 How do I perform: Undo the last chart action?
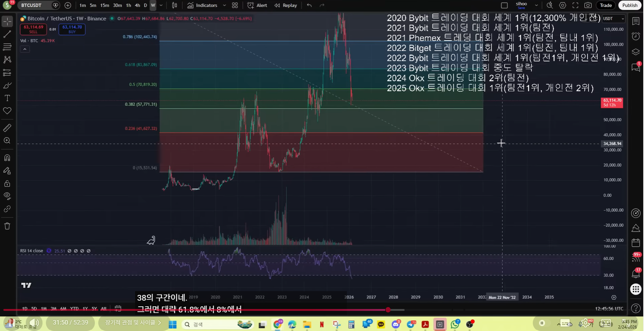coord(309,5)
